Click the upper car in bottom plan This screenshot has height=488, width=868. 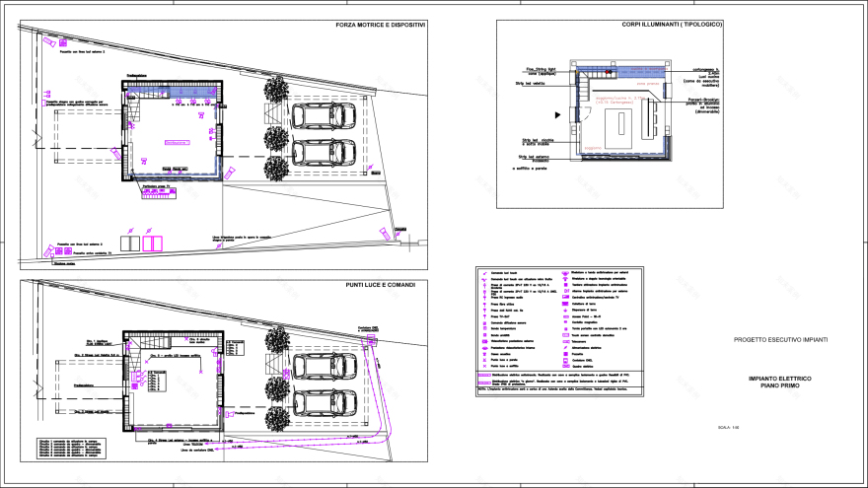324,367
